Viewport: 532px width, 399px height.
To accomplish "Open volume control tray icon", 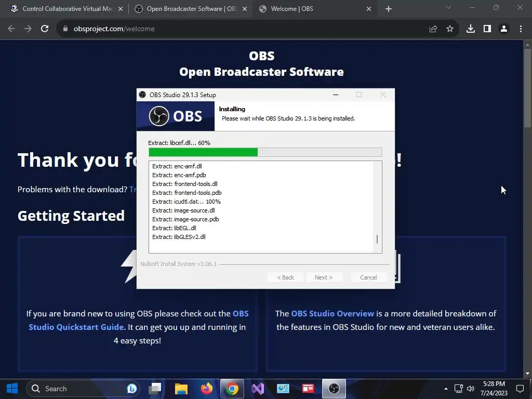I will pos(470,389).
